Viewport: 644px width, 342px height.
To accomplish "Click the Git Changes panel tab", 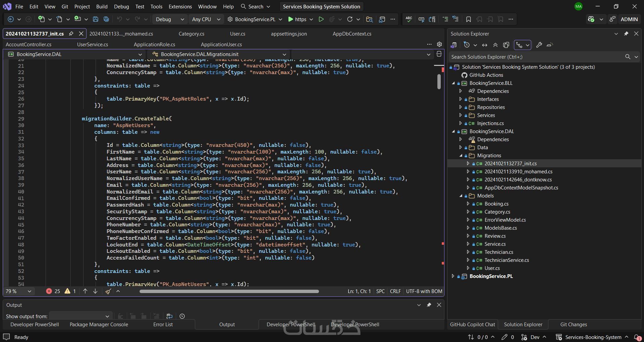I will click(573, 324).
